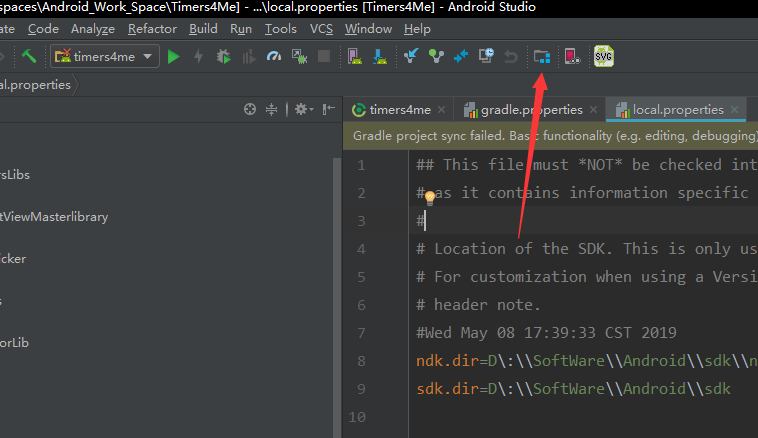Image resolution: width=758 pixels, height=438 pixels.
Task: Click Apply Changes lightning icon
Action: pos(198,57)
